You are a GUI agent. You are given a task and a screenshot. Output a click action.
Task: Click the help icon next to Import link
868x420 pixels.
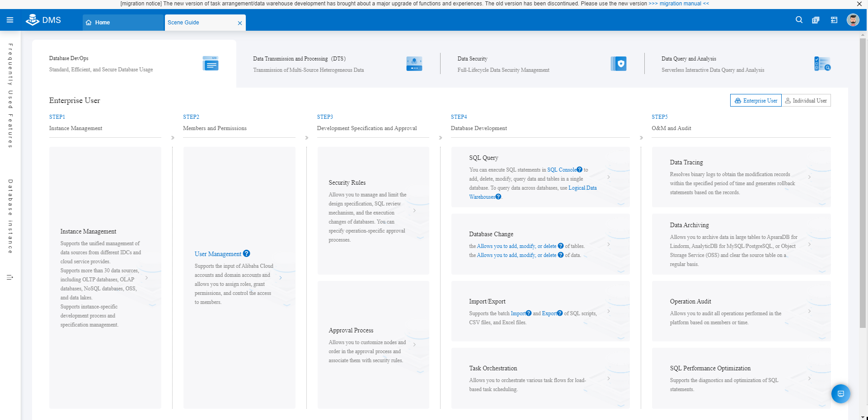(529, 313)
